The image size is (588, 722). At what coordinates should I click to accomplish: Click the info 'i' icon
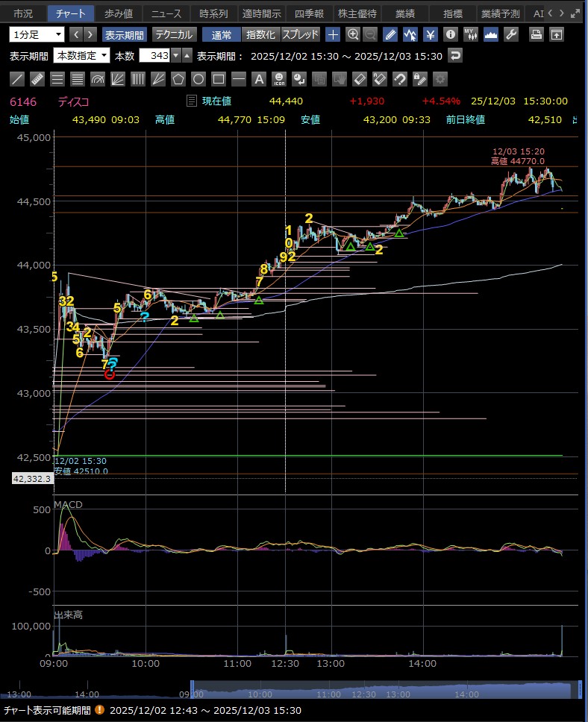pyautogui.click(x=450, y=34)
